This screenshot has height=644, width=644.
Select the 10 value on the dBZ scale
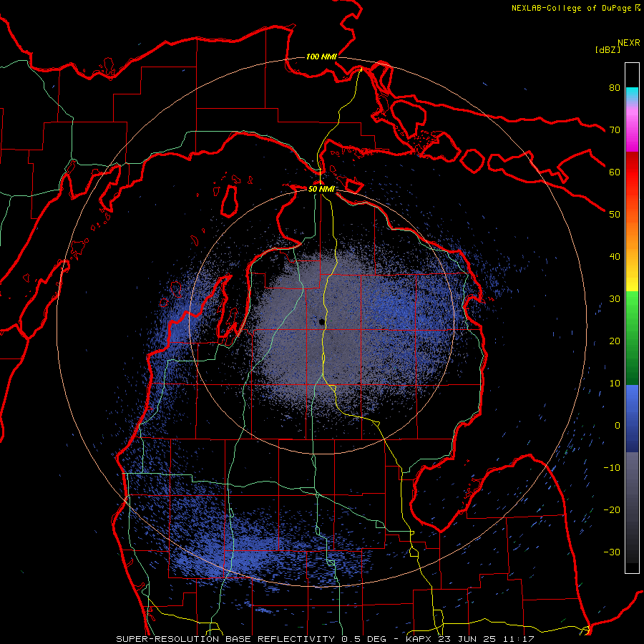click(615, 384)
